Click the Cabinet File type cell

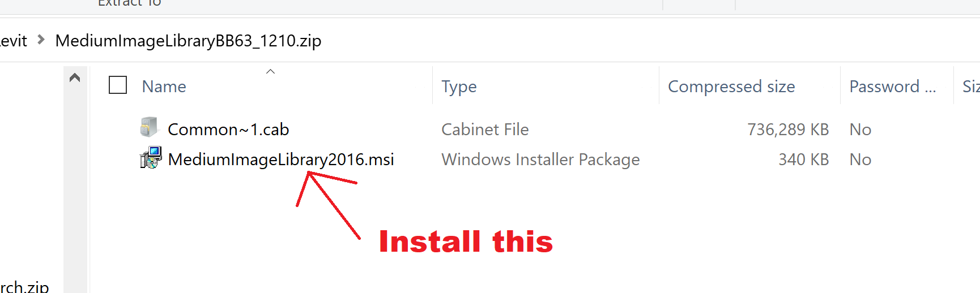coord(485,130)
